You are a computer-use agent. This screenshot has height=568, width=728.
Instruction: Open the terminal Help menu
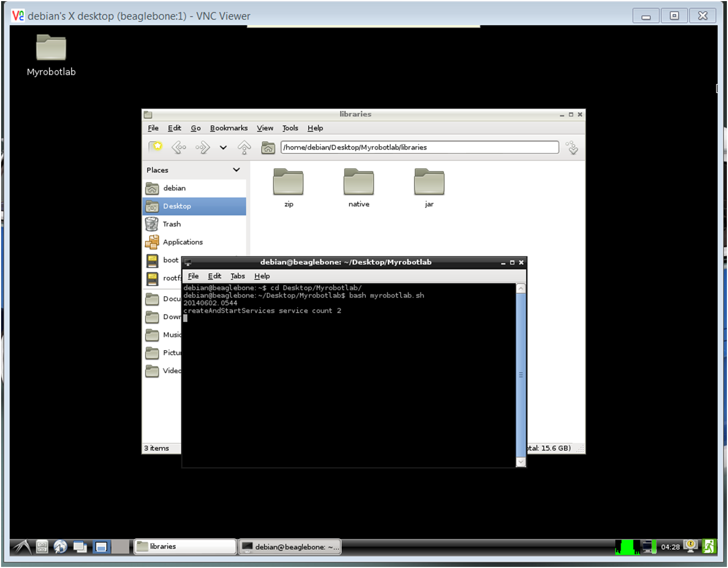tap(262, 276)
